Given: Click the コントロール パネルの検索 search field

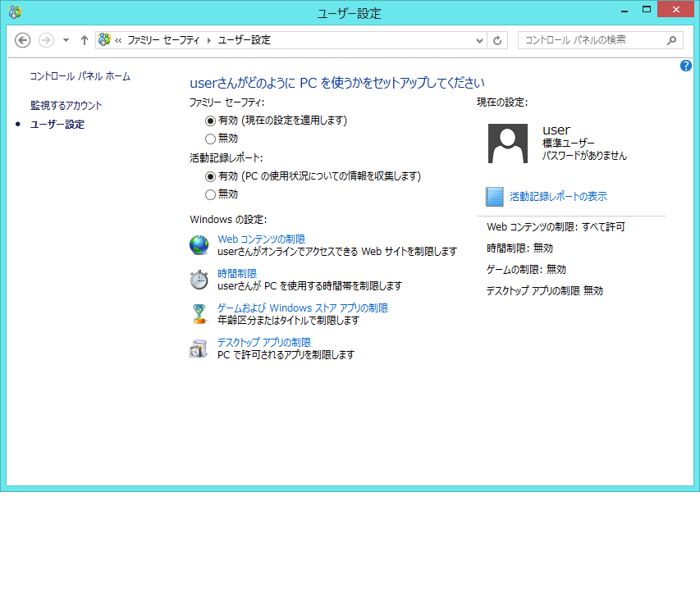Looking at the screenshot, I should [591, 40].
